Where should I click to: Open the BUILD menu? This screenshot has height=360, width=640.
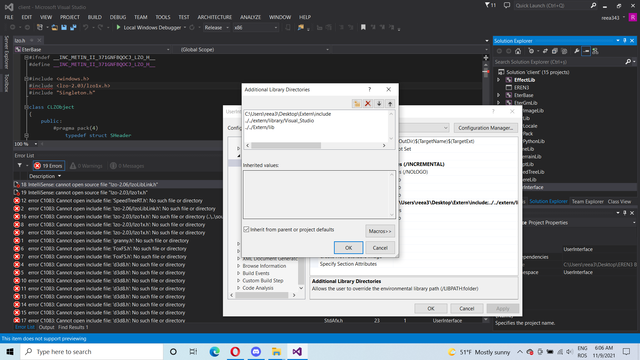(95, 17)
